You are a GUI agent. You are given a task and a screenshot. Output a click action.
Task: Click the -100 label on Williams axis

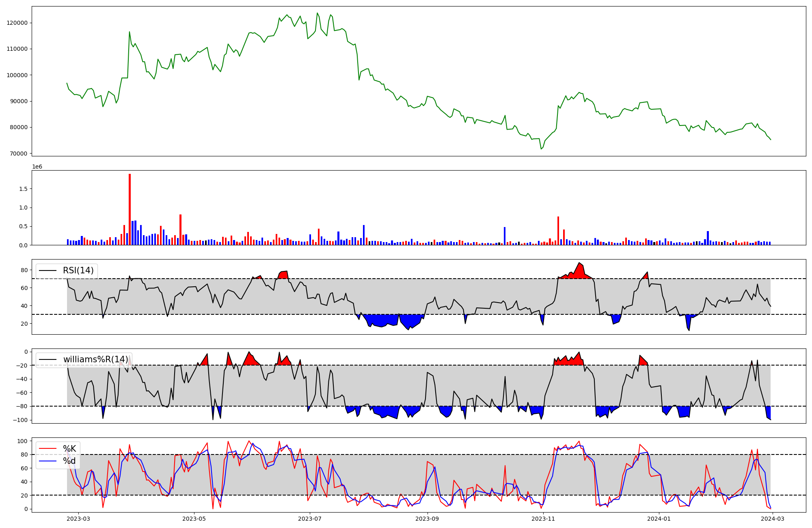click(x=20, y=420)
